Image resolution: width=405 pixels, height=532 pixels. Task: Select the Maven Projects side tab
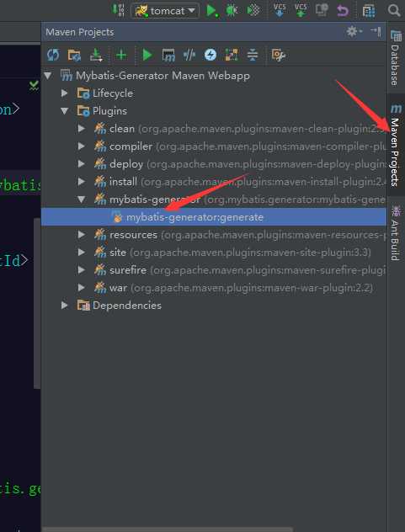pos(396,146)
